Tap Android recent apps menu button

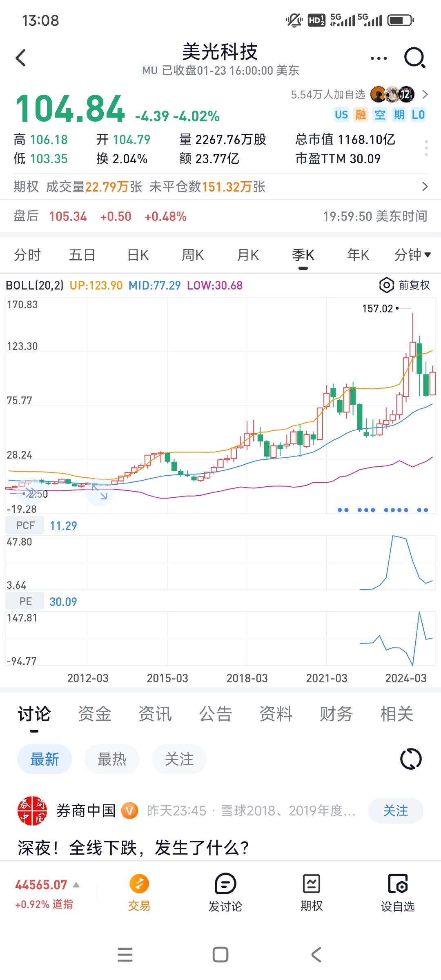tap(125, 955)
